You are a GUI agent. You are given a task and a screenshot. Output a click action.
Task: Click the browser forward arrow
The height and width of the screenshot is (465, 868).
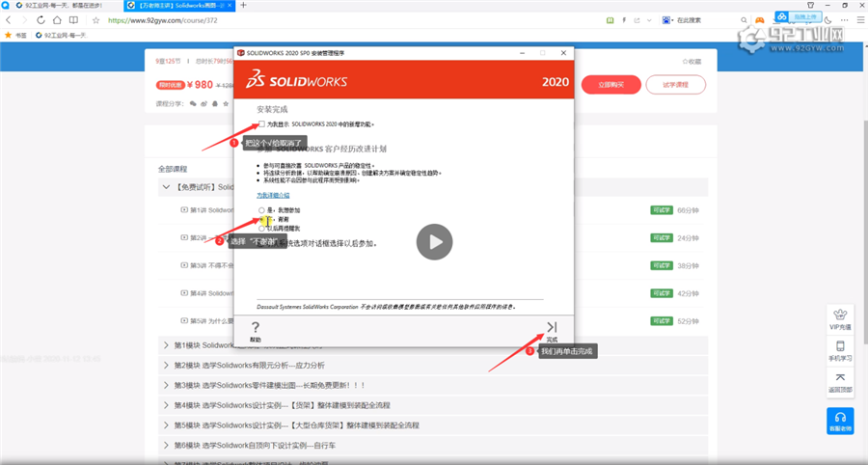[24, 20]
